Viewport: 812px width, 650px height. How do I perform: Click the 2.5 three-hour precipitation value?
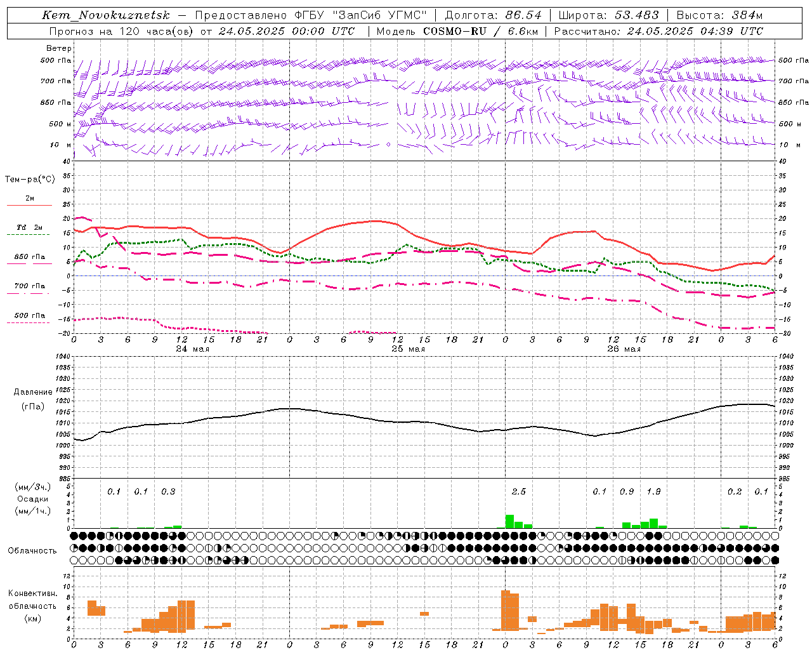click(x=519, y=491)
